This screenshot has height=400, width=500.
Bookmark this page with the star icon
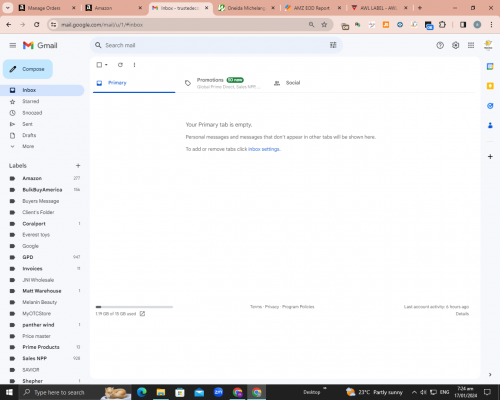[x=324, y=24]
